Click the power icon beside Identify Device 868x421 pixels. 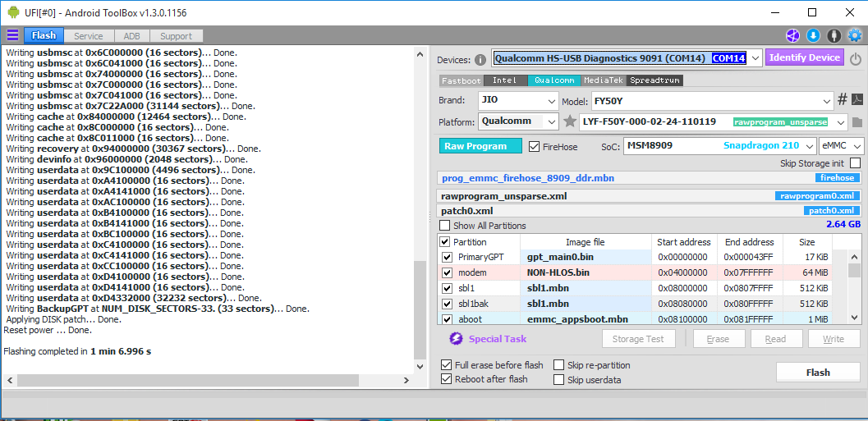pos(856,58)
